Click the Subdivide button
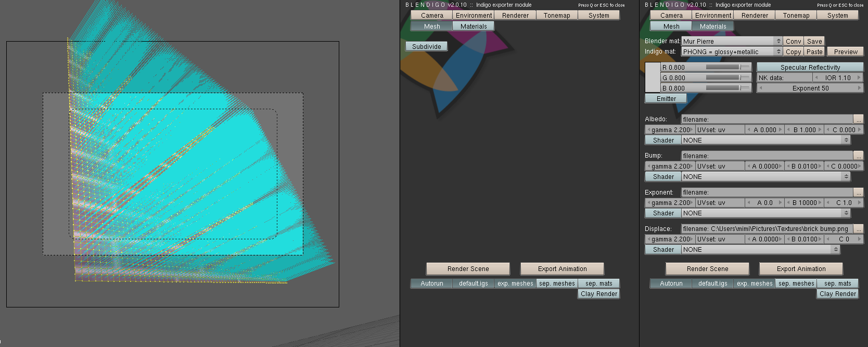This screenshot has width=868, height=347. tap(427, 46)
